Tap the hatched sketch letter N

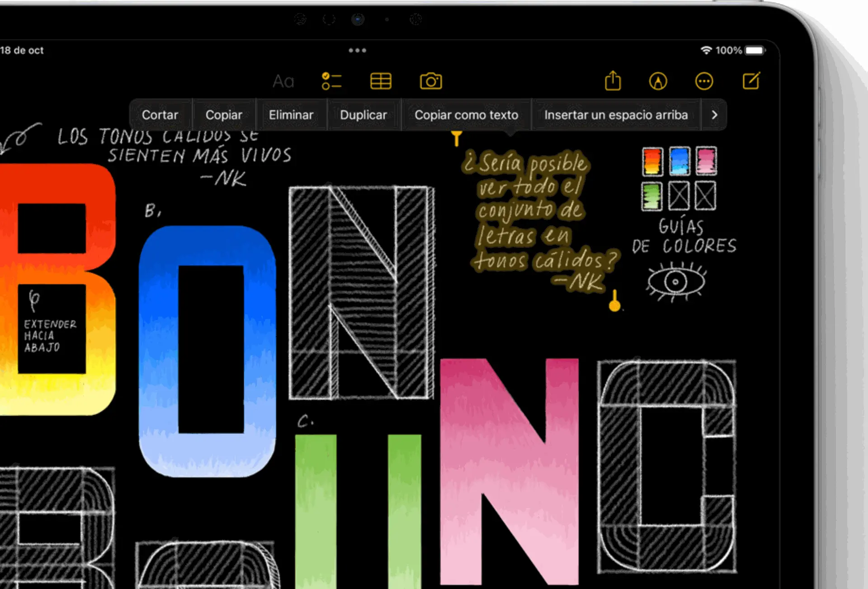tap(362, 293)
